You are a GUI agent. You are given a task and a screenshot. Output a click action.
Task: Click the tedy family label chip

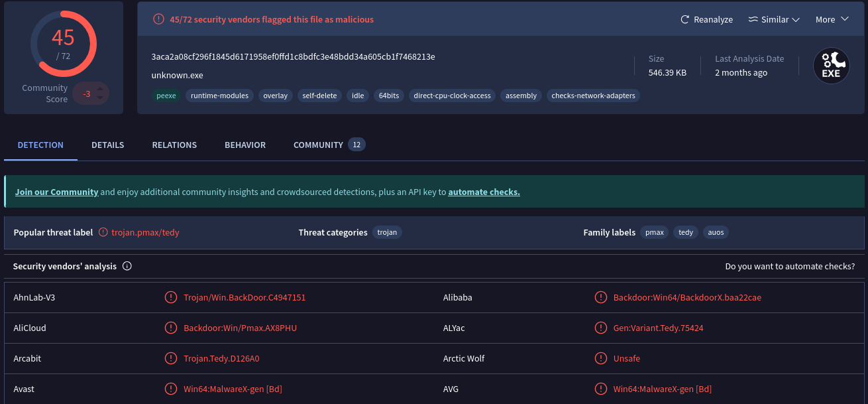[x=685, y=232]
